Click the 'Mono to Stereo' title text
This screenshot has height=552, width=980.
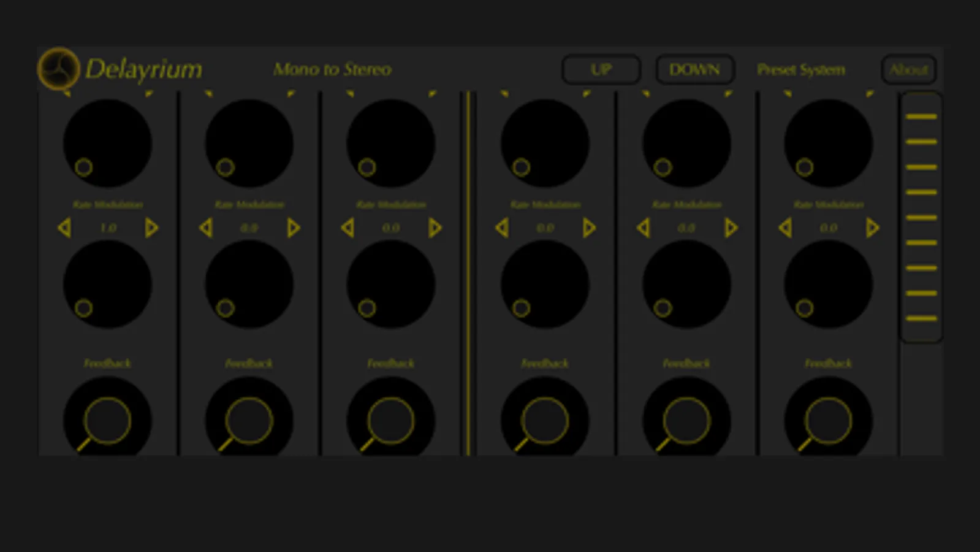point(332,69)
